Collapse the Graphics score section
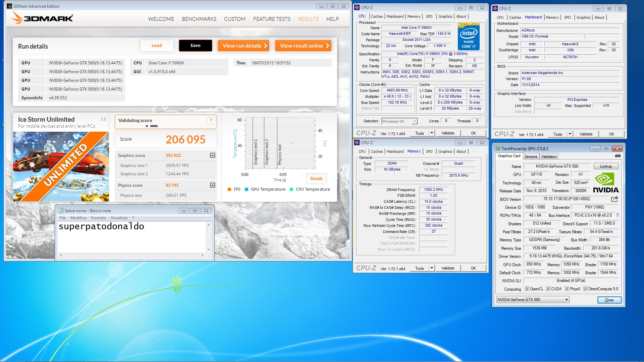This screenshot has height=362, width=644. tap(212, 155)
